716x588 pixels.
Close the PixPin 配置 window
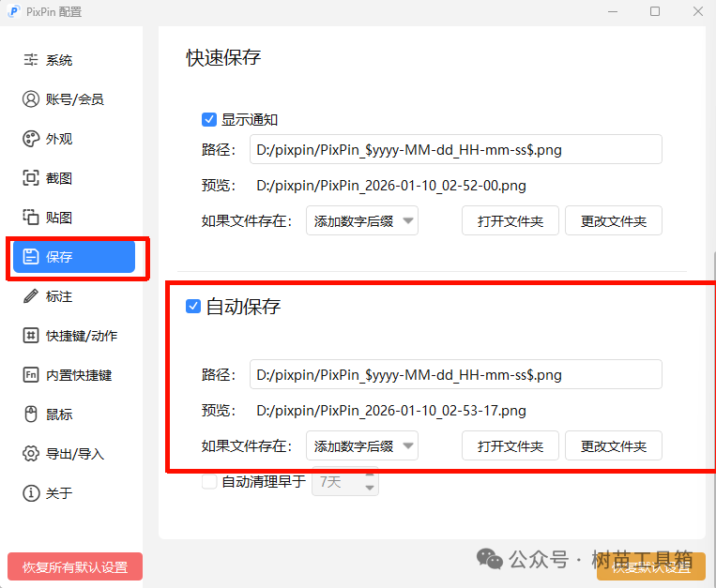(x=698, y=11)
